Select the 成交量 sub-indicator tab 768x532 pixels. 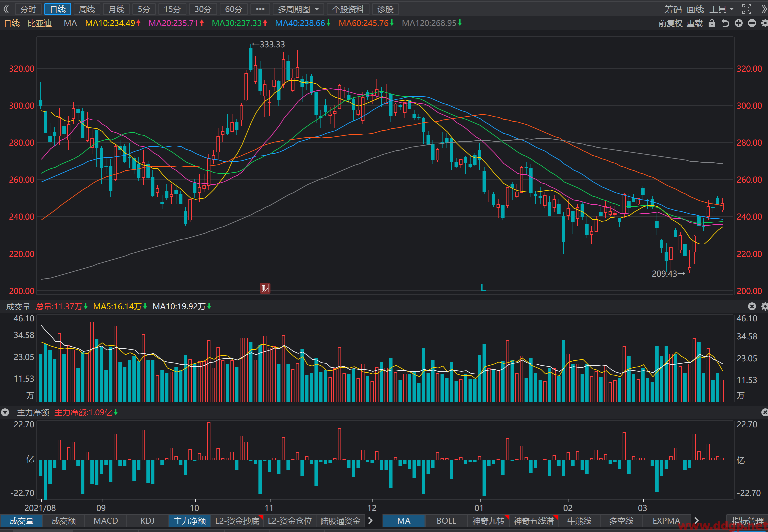pyautogui.click(x=22, y=521)
